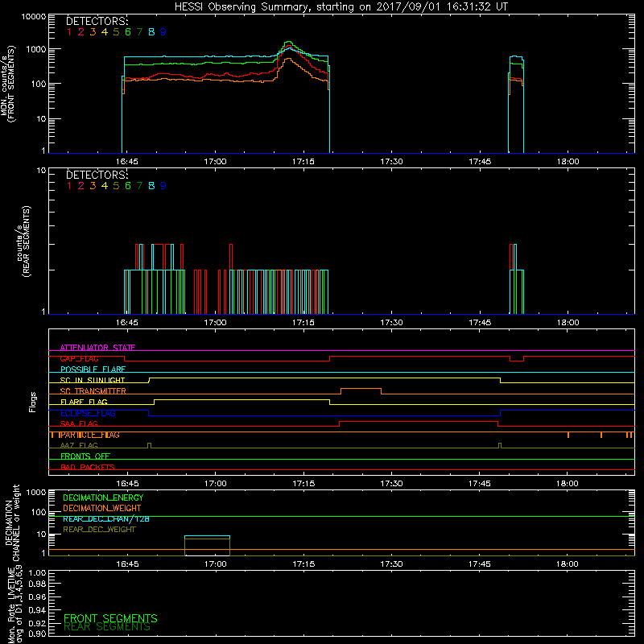Click the count-rate peak near 17:12 in top plot
Image resolution: width=644 pixels, height=644 pixels.
289,43
